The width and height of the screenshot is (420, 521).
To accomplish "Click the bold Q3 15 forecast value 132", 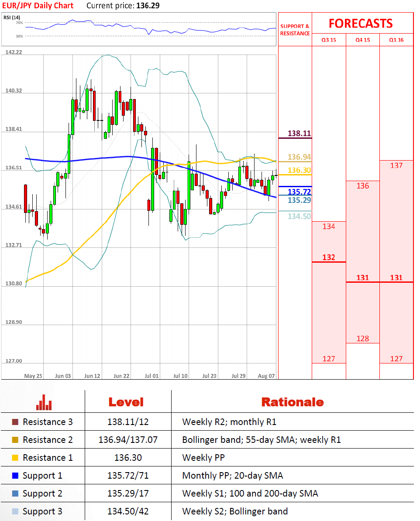I will point(329,257).
